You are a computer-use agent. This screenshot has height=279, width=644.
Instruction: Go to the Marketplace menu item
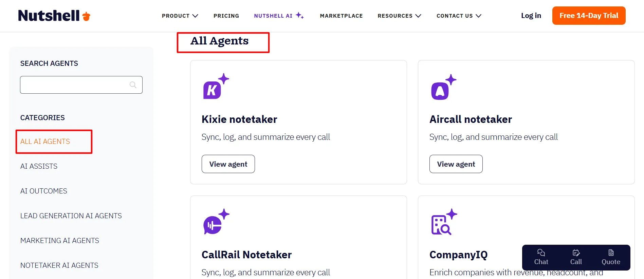click(341, 16)
